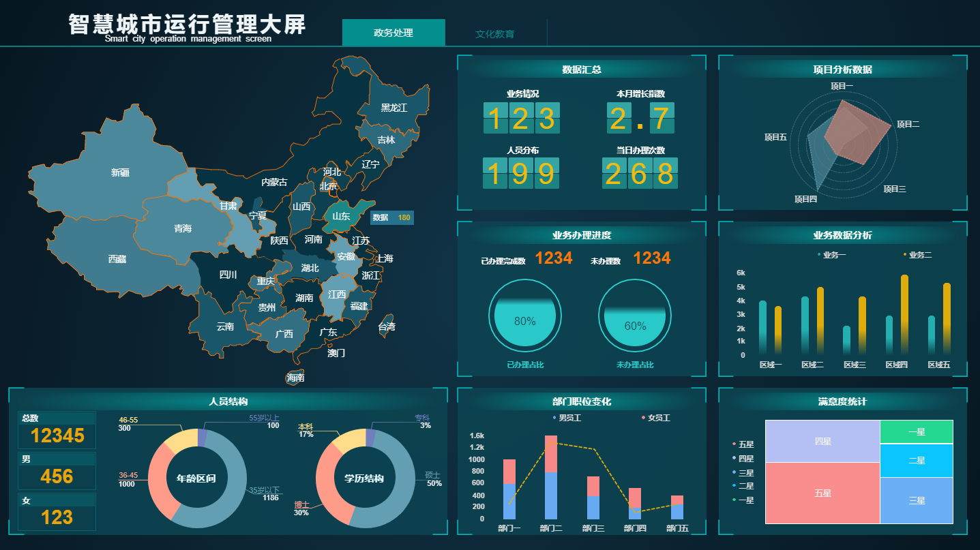Toggle 四星 legend in 满意度统计
Viewport: 980px width, 550px height.
[x=743, y=459]
